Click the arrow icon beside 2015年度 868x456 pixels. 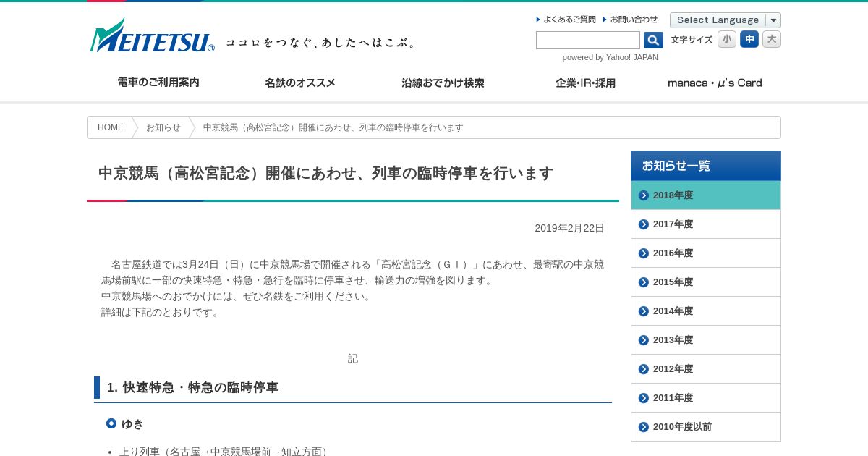click(644, 282)
